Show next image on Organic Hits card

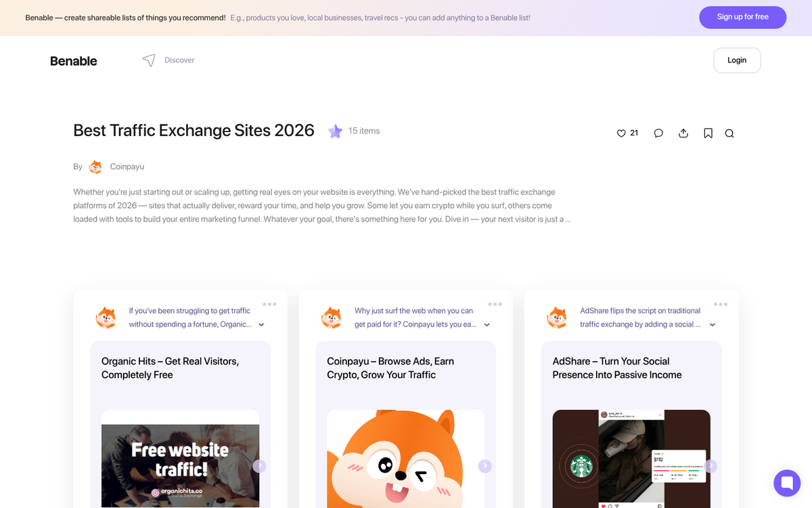[x=260, y=466]
